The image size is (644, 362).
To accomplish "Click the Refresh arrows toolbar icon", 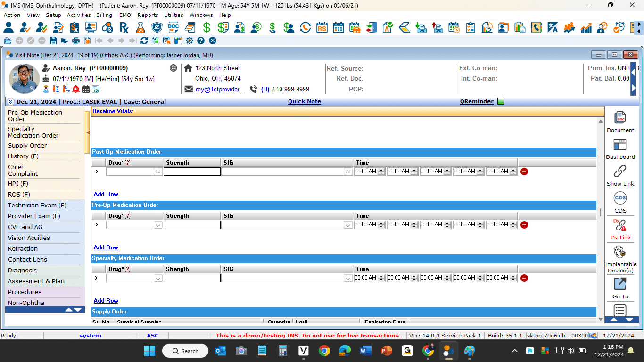I will 144,41.
